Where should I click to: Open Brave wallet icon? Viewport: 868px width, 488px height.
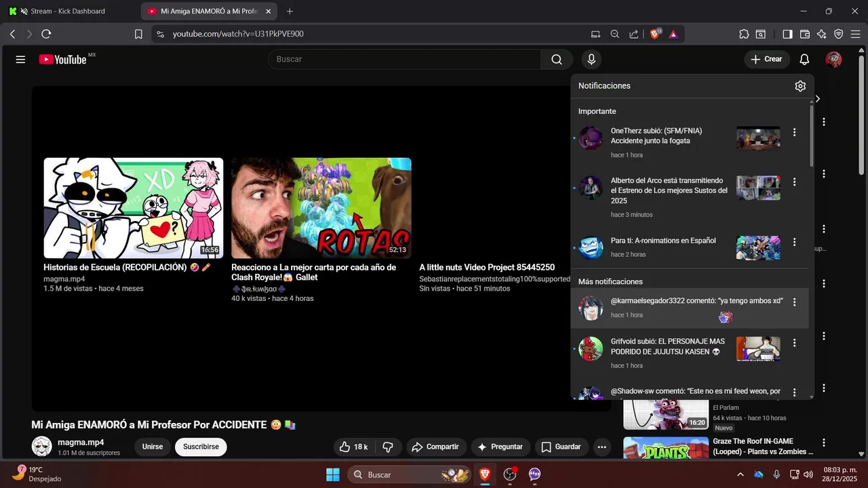pos(805,34)
